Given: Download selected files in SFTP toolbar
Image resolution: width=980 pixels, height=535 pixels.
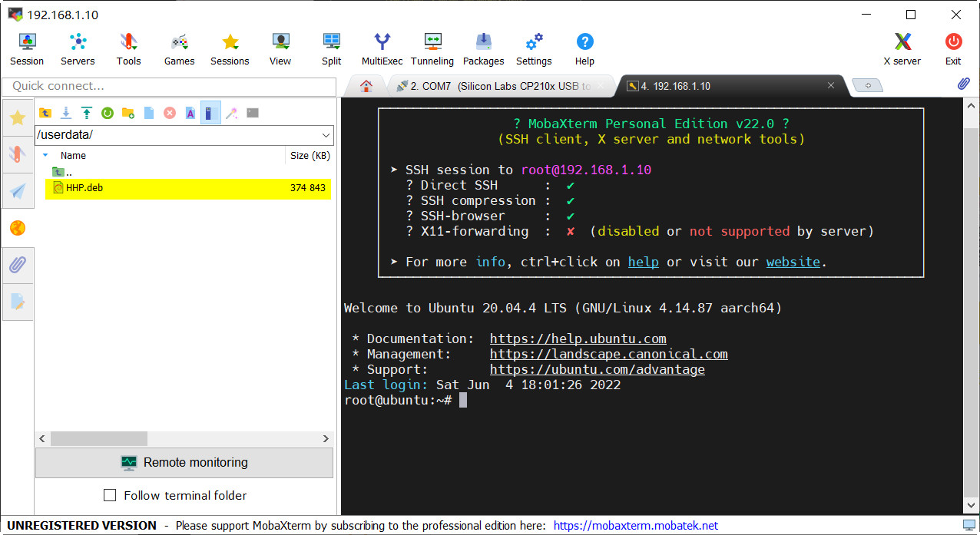Looking at the screenshot, I should [x=66, y=113].
